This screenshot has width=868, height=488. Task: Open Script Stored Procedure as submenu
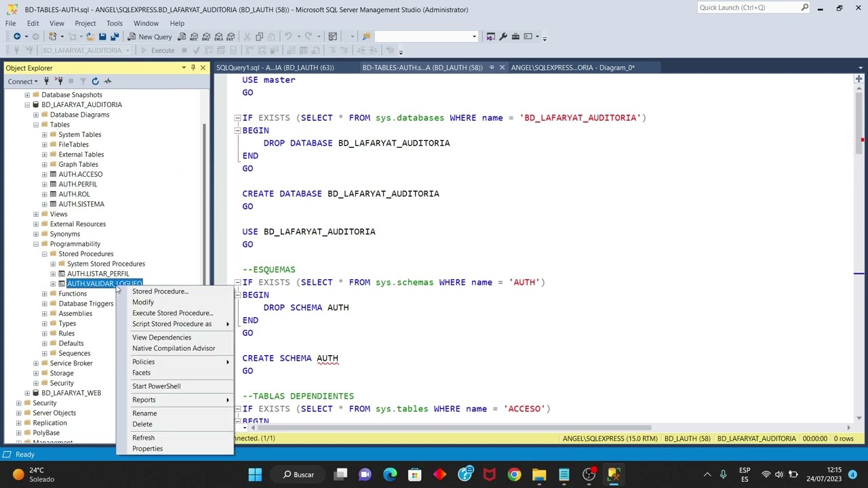pyautogui.click(x=172, y=324)
